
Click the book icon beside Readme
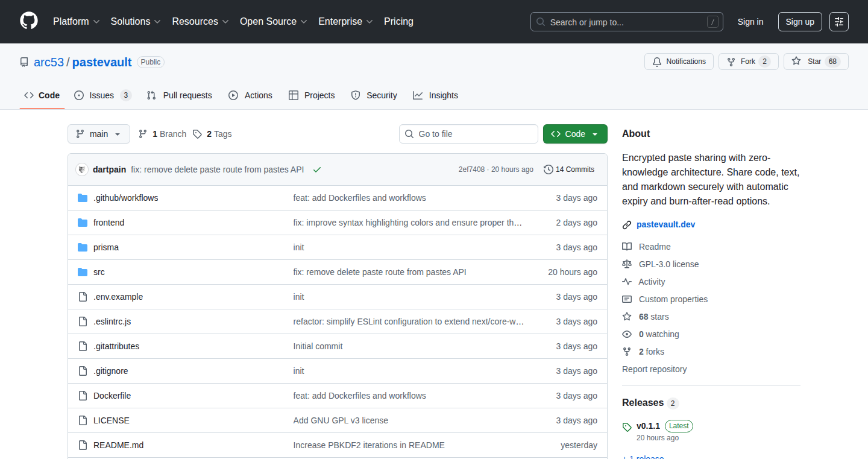pos(627,247)
